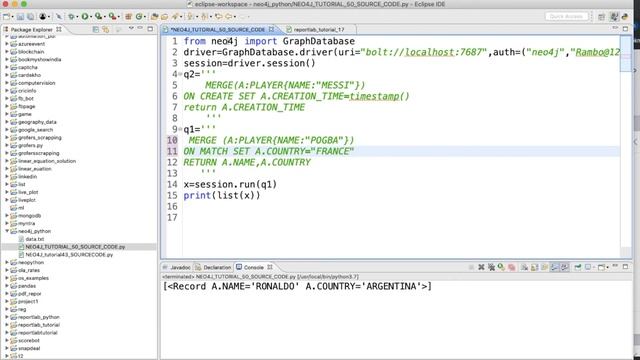Open NEO4J_TUTORIAL_50_SOURCE_CODE.py in explorer

[x=75, y=247]
